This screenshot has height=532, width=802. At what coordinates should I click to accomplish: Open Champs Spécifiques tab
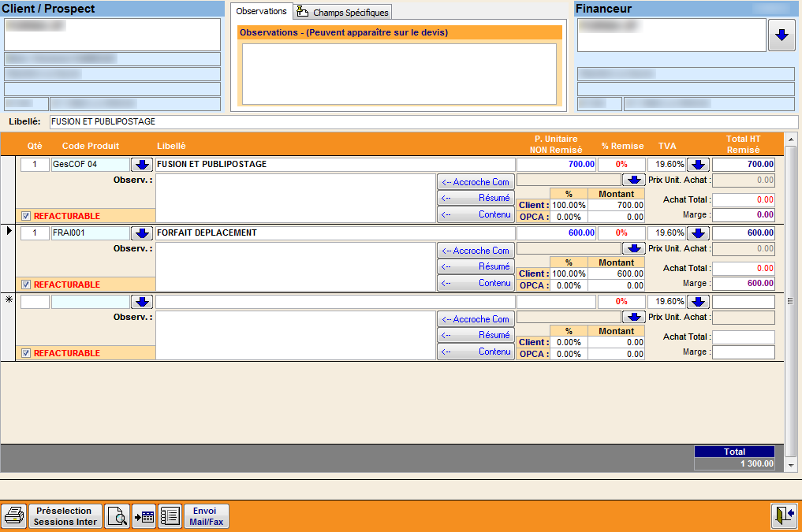(344, 13)
